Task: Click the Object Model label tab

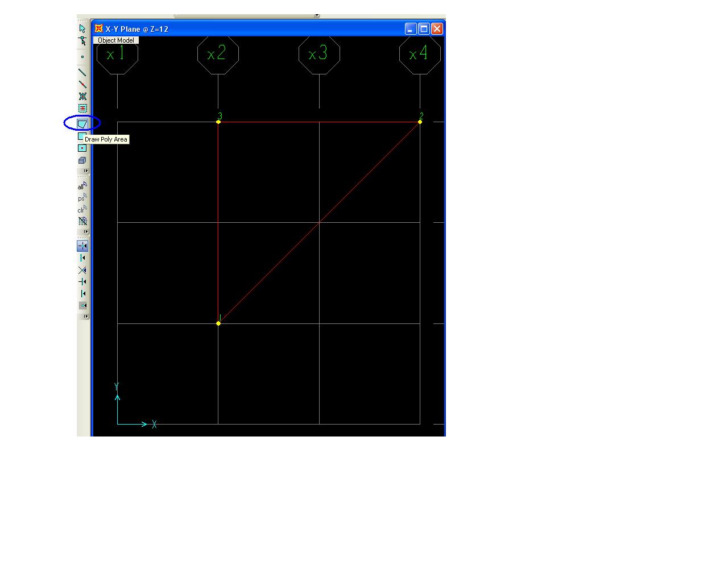Action: click(116, 40)
